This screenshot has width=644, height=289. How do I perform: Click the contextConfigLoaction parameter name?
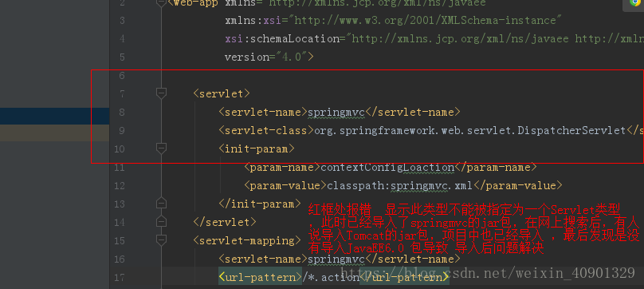tap(387, 167)
